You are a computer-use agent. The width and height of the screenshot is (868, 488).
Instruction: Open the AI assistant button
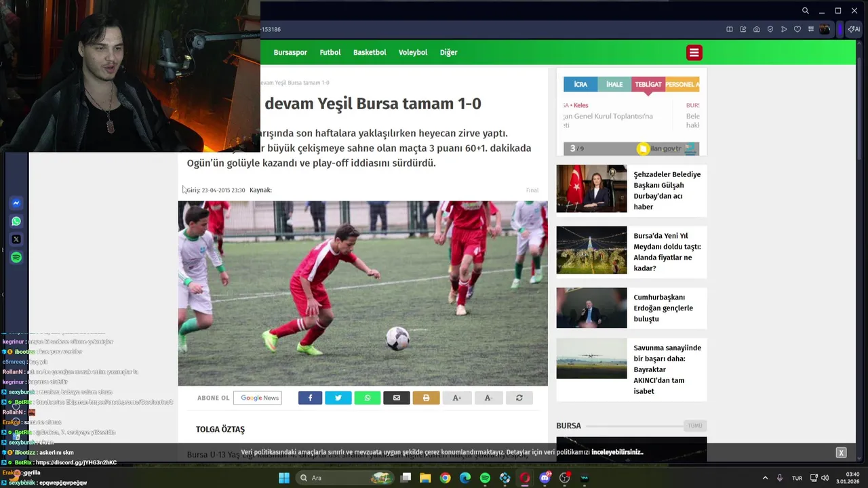854,29
